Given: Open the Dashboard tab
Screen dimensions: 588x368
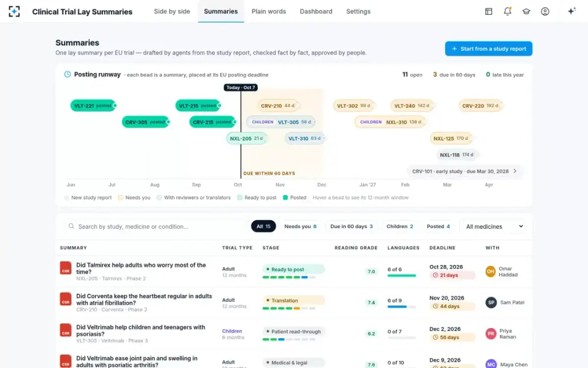Looking at the screenshot, I should [x=316, y=11].
